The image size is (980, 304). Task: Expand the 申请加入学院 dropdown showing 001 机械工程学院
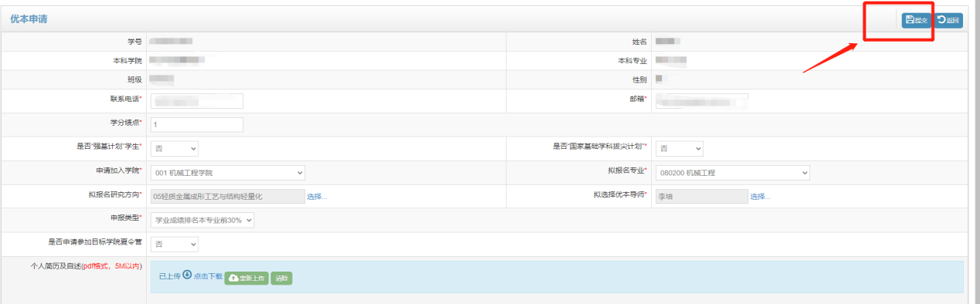228,173
